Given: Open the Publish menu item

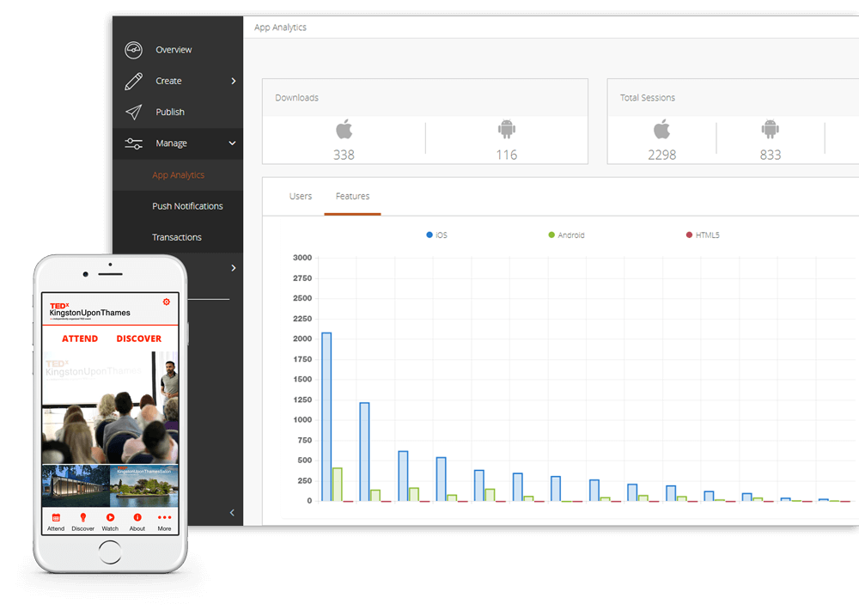Looking at the screenshot, I should point(170,112).
